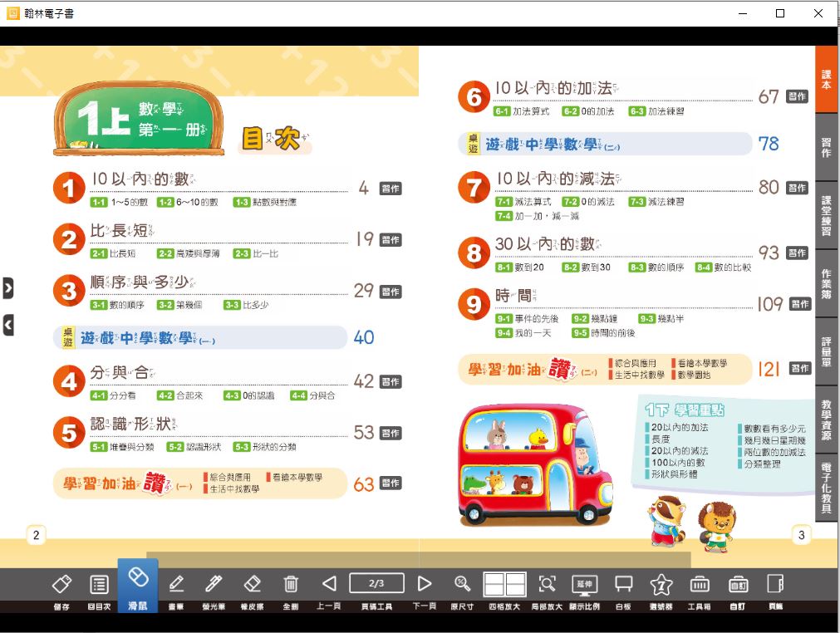Click 習作 button beside page 93
The image size is (840, 633).
[797, 253]
